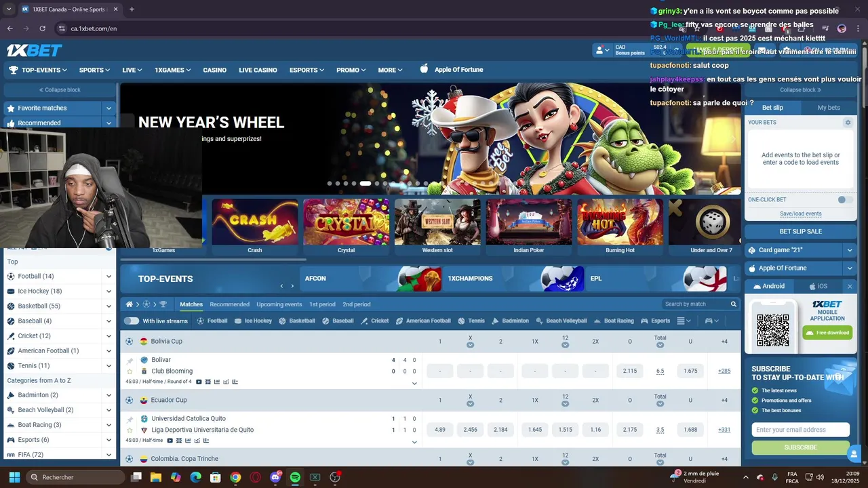Switch to the Recommended matches tab
868x488 pixels.
[x=229, y=304]
